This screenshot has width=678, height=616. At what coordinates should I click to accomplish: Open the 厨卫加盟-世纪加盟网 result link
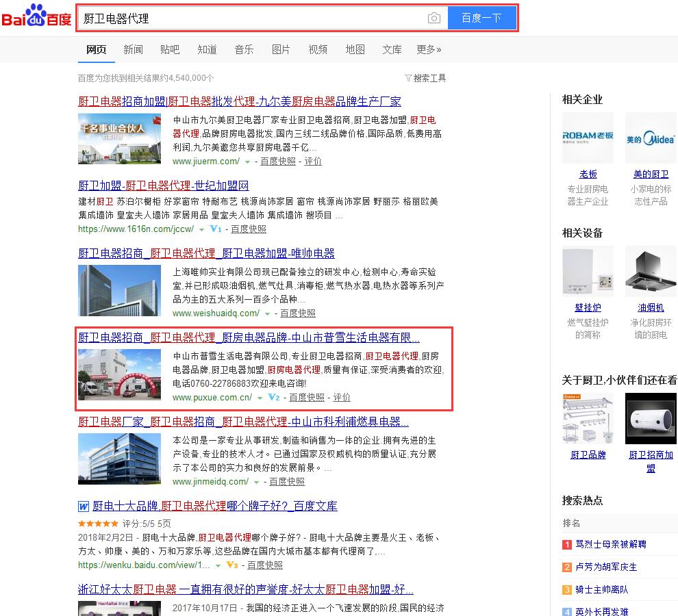click(x=163, y=185)
